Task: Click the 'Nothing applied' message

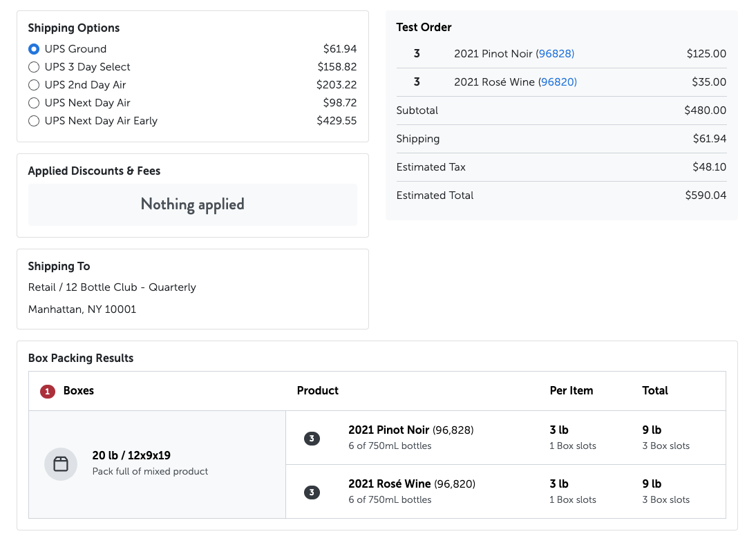Action: tap(192, 204)
